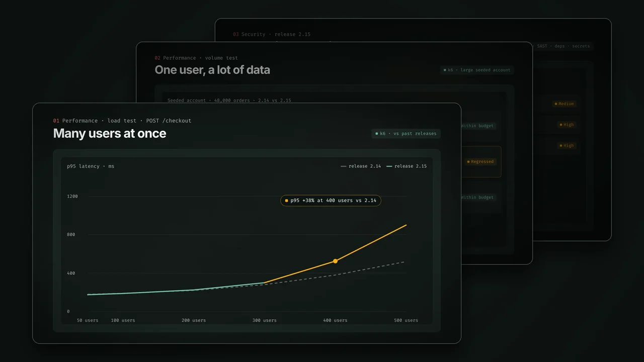
Task: Toggle the release 2.15 legend entry
Action: click(x=407, y=166)
